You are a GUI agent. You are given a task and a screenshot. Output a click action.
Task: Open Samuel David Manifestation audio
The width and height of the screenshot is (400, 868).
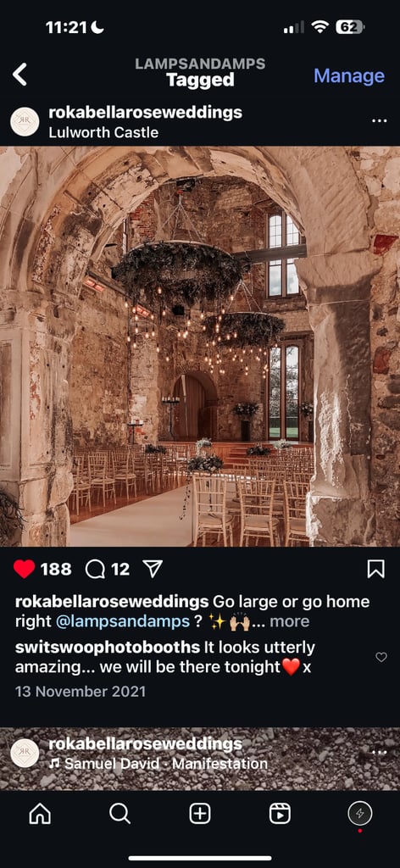158,764
